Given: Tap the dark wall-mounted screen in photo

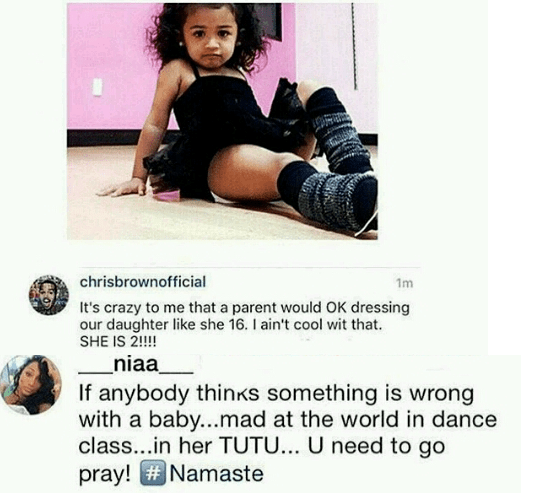Looking at the screenshot, I should click(270, 21).
